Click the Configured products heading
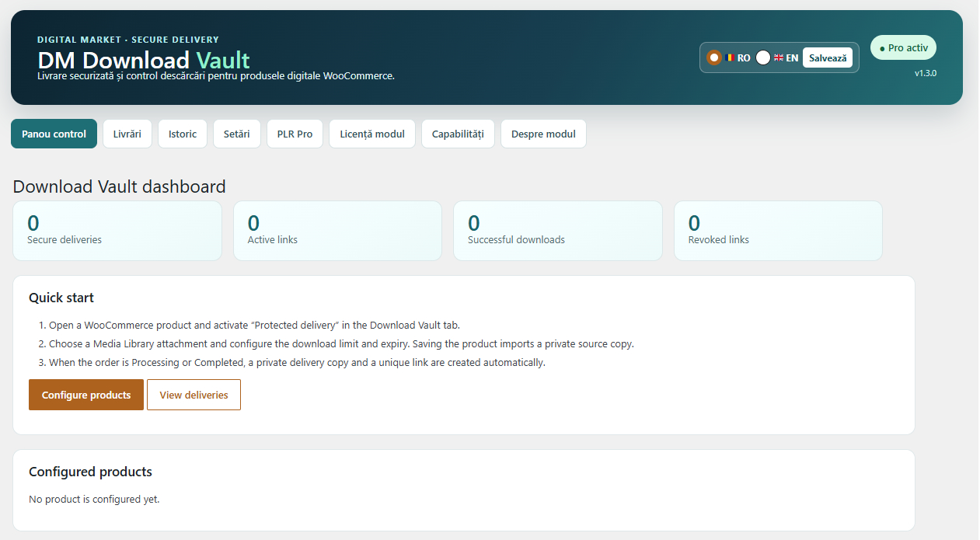Screen dimensions: 980x540 pos(90,472)
